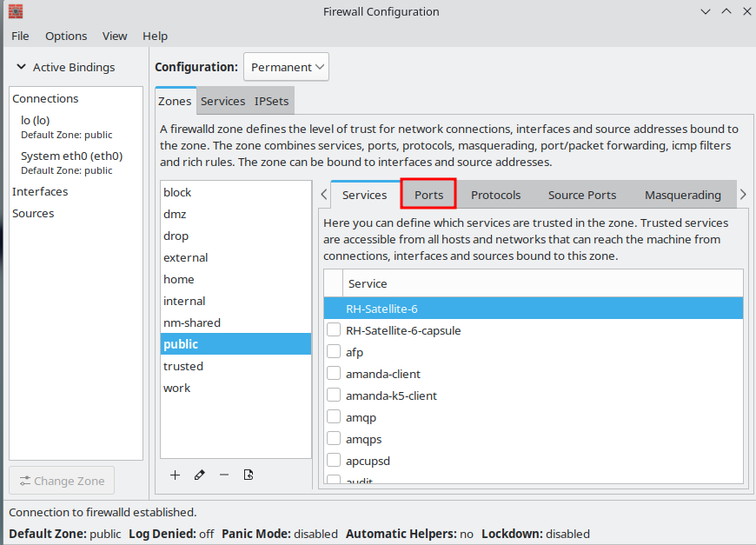Click the Add Zone plus icon
This screenshot has height=545, width=756.
click(175, 475)
